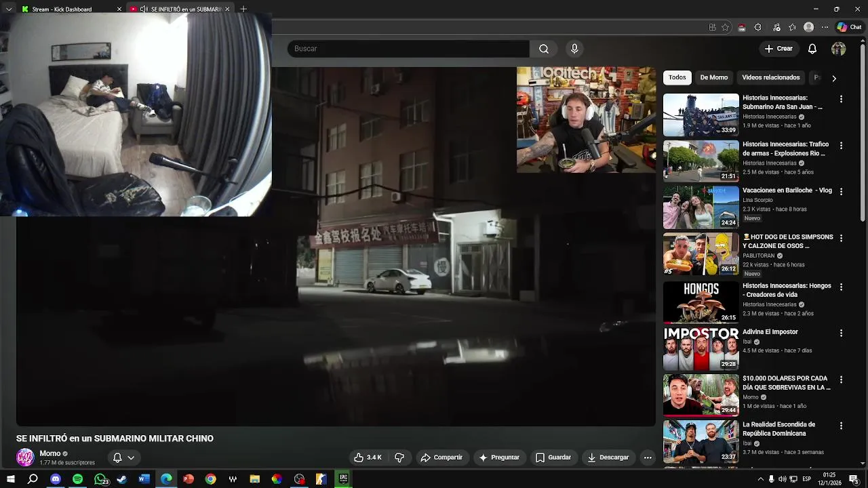Select the Videos relacionados filter chip
Screen dimensions: 868x488
point(771,77)
